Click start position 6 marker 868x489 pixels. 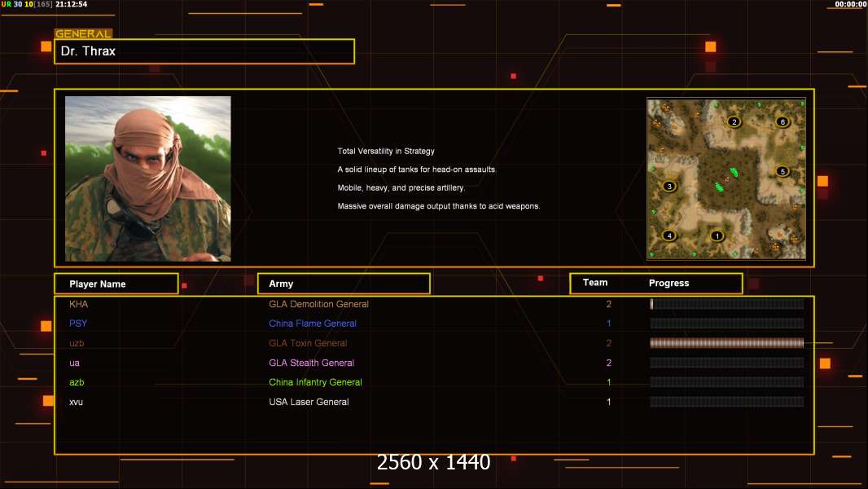[x=783, y=122]
